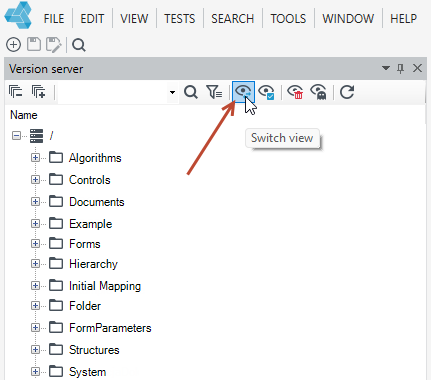Viewport: 431px width, 380px height.
Task: Open the TESTS menu
Action: pyautogui.click(x=180, y=19)
